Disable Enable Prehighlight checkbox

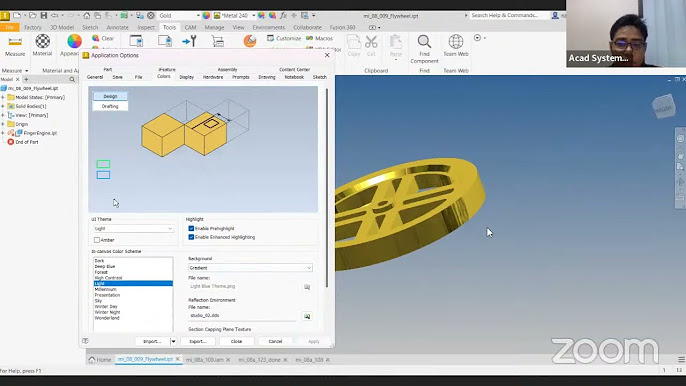[x=191, y=228]
